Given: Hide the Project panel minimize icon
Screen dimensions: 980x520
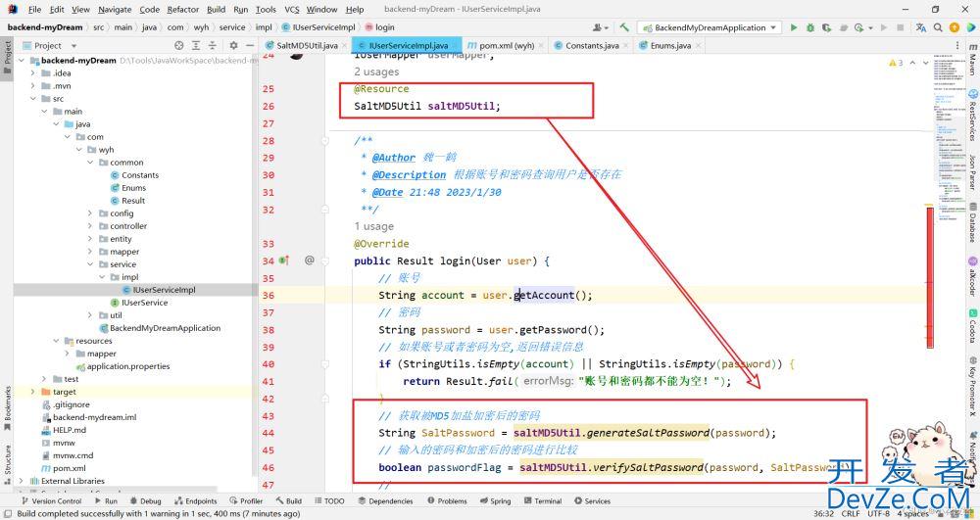Looking at the screenshot, I should pyautogui.click(x=249, y=46).
